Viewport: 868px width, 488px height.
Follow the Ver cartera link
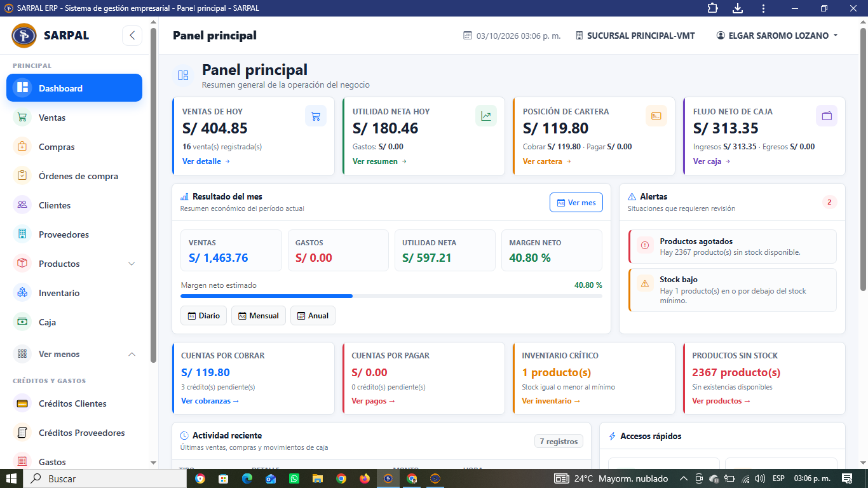click(x=547, y=161)
